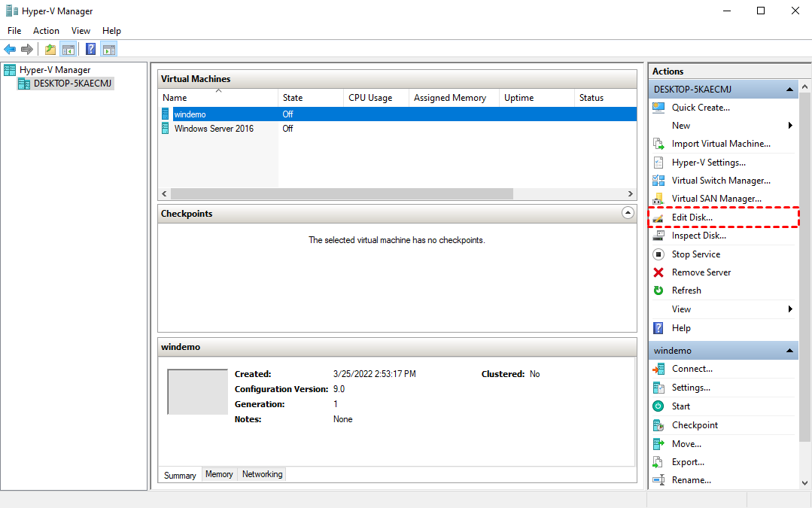The image size is (812, 508).
Task: Open the View menu
Action: [81, 31]
